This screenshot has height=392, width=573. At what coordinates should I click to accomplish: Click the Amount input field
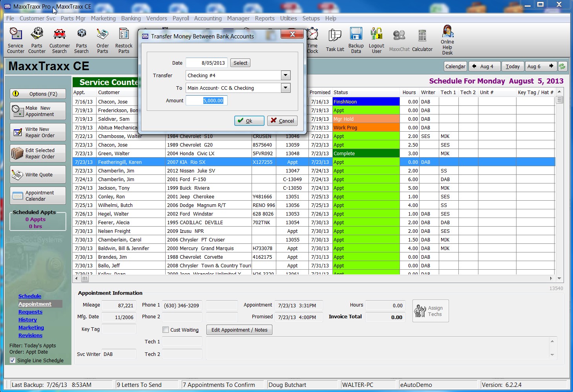(x=206, y=101)
